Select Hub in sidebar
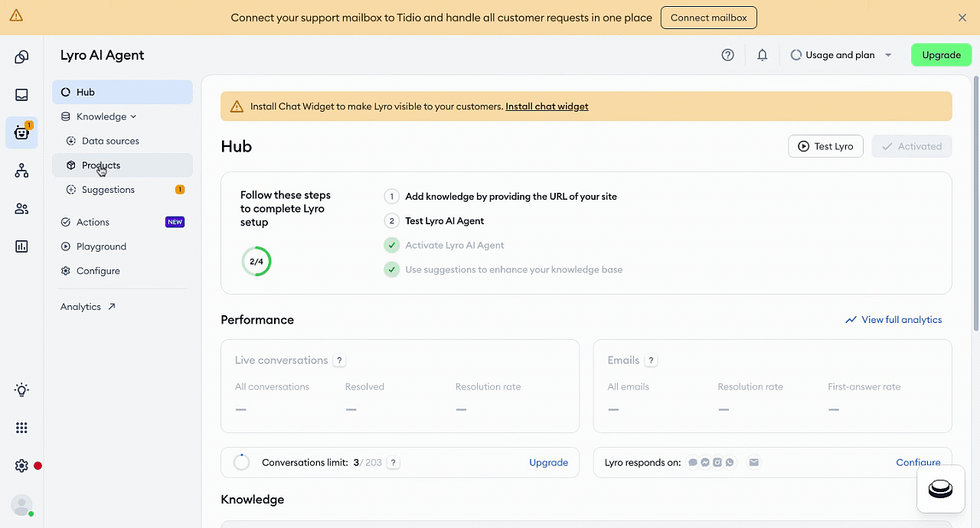The image size is (980, 528). click(x=122, y=92)
